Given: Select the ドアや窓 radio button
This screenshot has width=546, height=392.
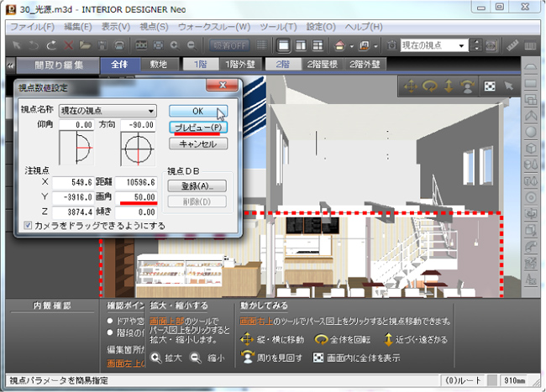Looking at the screenshot, I should 112,321.
